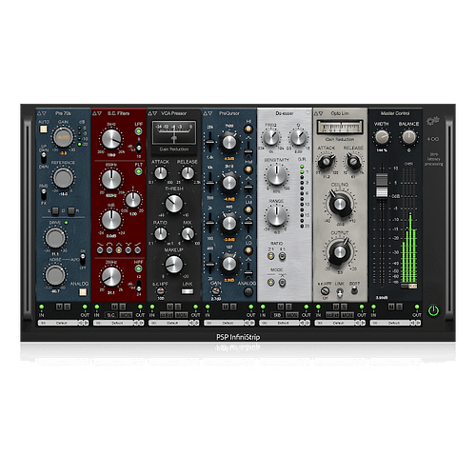Image resolution: width=476 pixels, height=476 pixels.
Task: Click the up triangle on PreQursor module
Action: pos(205,113)
